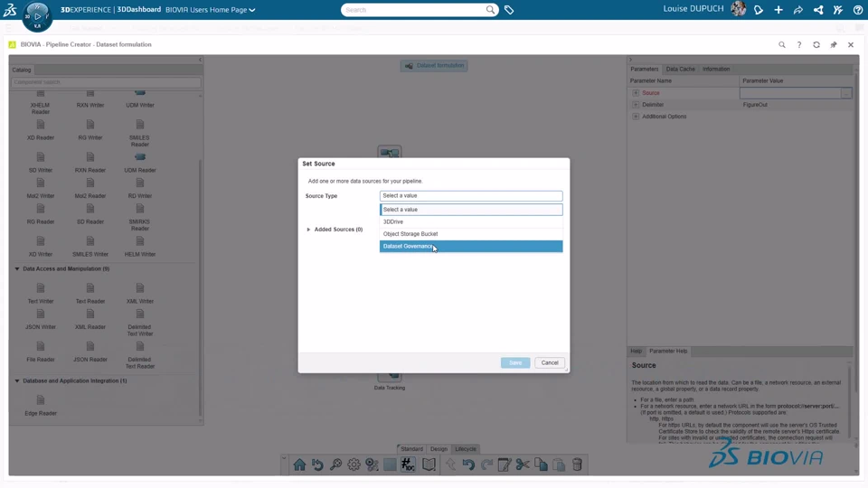This screenshot has width=868, height=488.
Task: Click the copy icon in bottom toolbar
Action: [x=541, y=465]
